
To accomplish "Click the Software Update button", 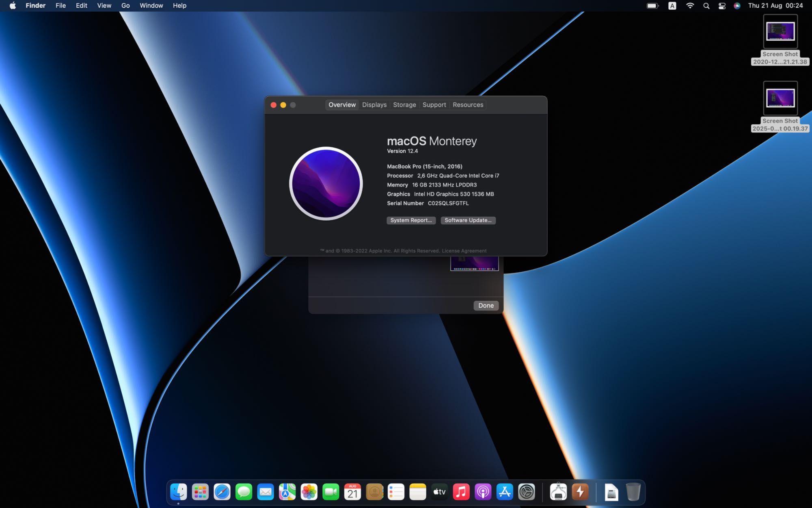I will [468, 220].
